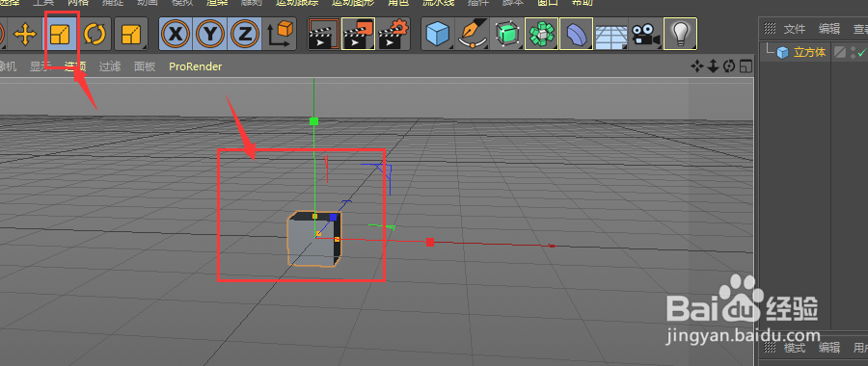This screenshot has height=366, width=868.
Task: Click the green Y-axis scale handle
Action: click(x=313, y=121)
